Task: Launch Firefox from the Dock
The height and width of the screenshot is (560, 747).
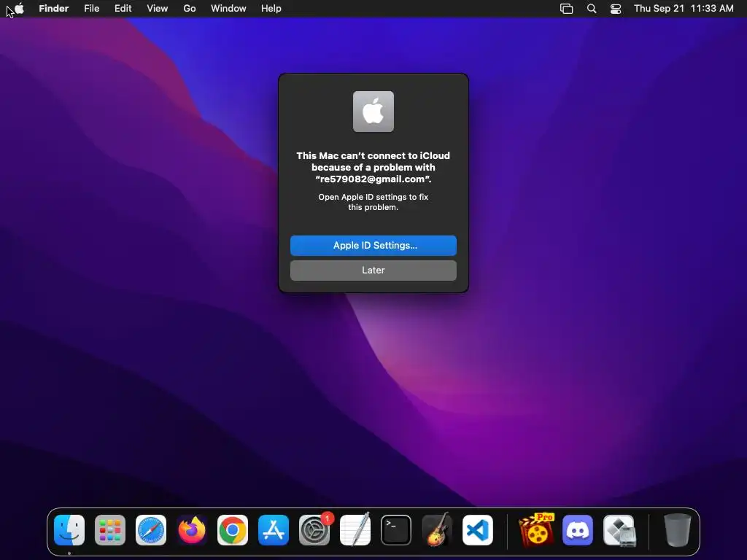Action: (x=192, y=530)
